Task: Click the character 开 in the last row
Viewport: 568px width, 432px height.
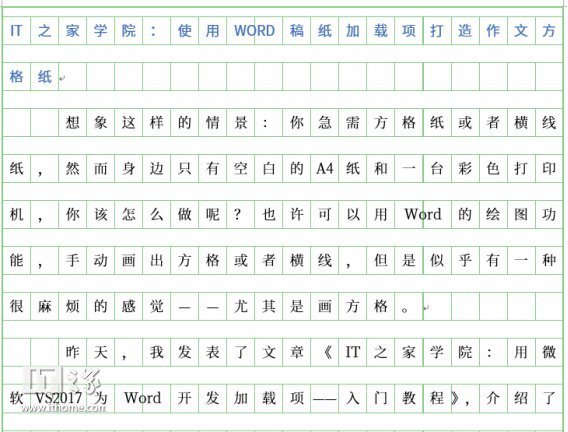Action: [x=184, y=398]
